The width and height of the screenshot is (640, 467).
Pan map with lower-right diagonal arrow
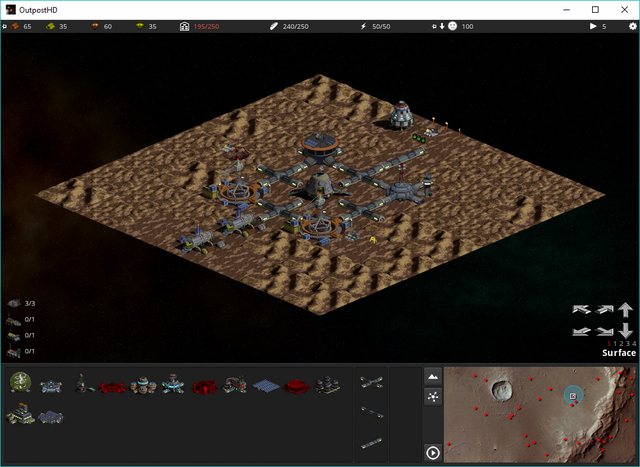click(604, 331)
